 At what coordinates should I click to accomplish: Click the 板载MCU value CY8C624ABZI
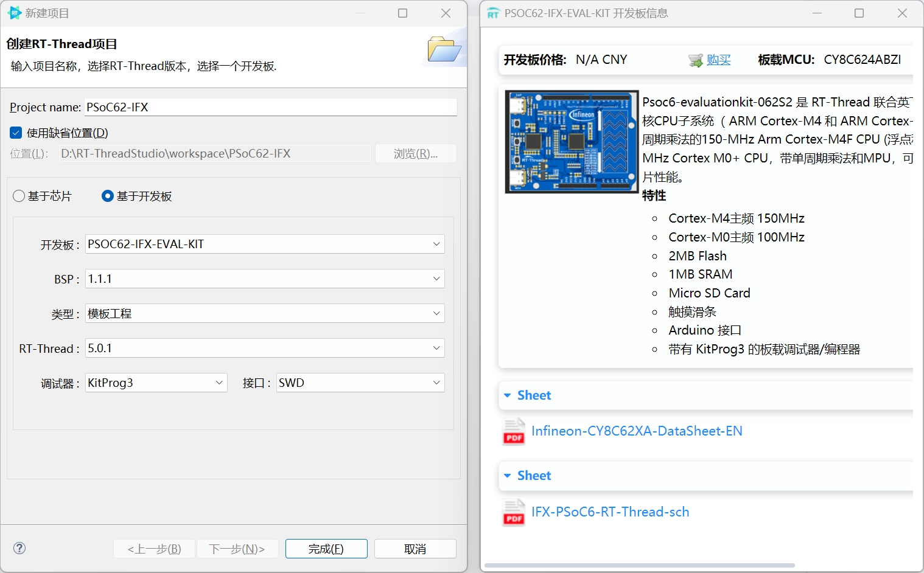[x=863, y=60]
